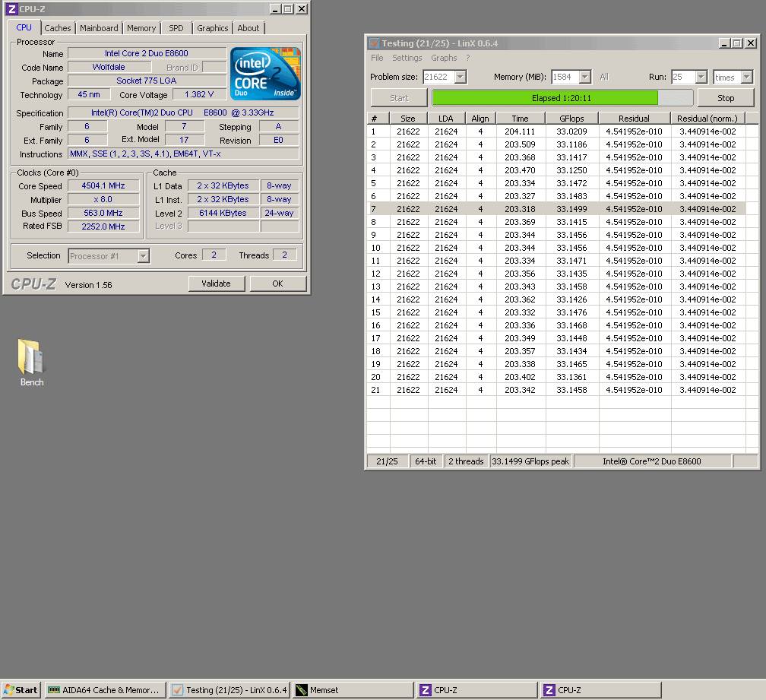Screen dimensions: 766x700
Task: Expand the times unit dropdown
Action: 746,77
